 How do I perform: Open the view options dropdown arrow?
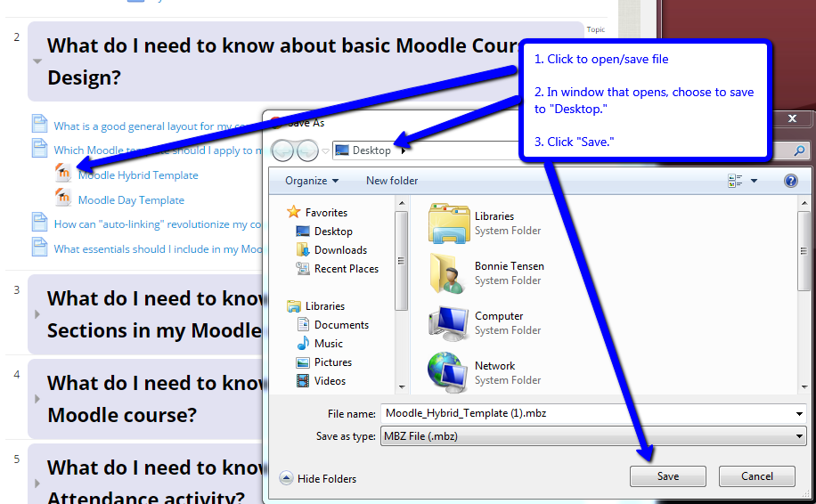click(754, 181)
